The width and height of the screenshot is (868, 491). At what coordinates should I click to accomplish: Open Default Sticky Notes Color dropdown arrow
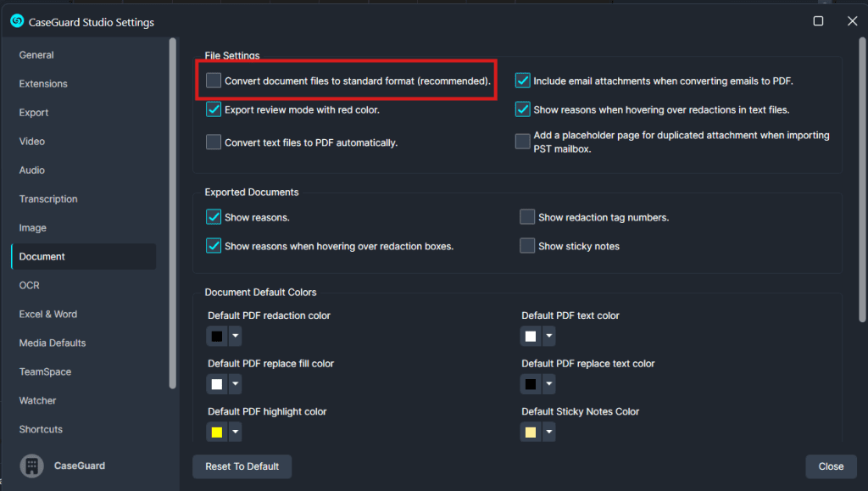pyautogui.click(x=549, y=432)
